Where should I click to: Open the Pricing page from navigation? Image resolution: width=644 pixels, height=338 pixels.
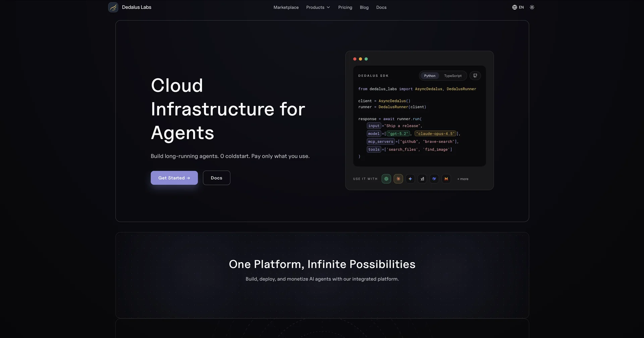point(345,7)
